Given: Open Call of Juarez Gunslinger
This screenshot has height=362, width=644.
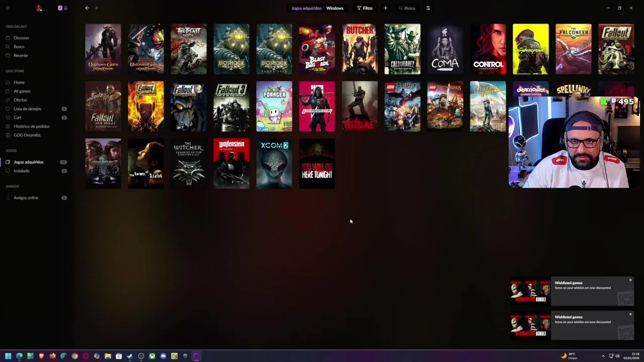Looking at the screenshot, I should [x=403, y=49].
